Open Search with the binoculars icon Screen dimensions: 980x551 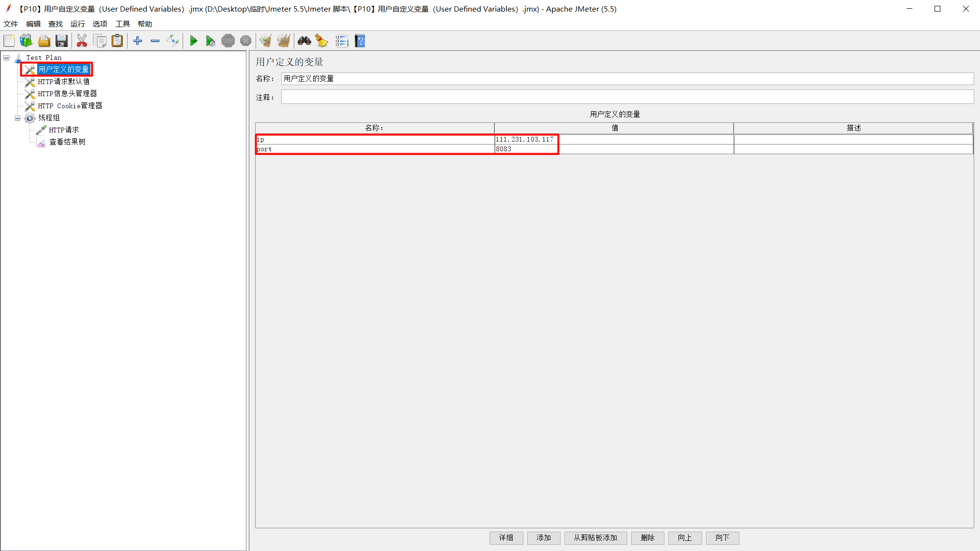(x=304, y=41)
